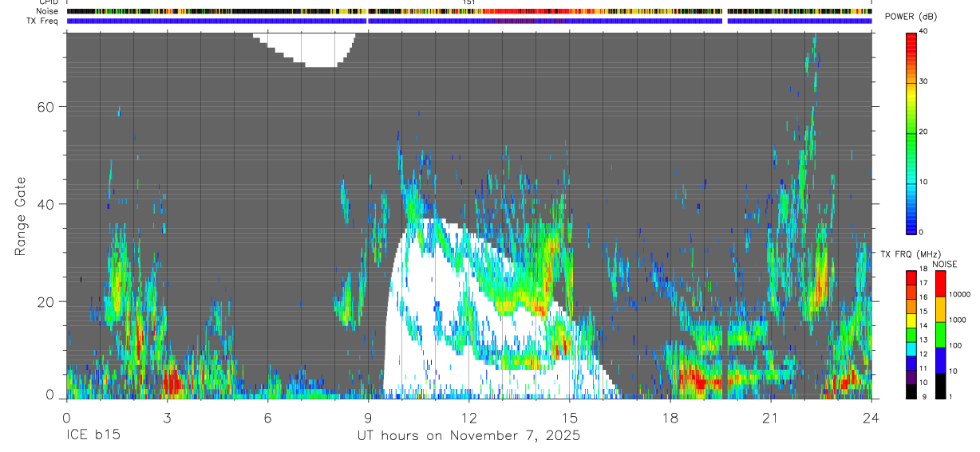Pick the green segment of NOISE legend

[x=940, y=335]
